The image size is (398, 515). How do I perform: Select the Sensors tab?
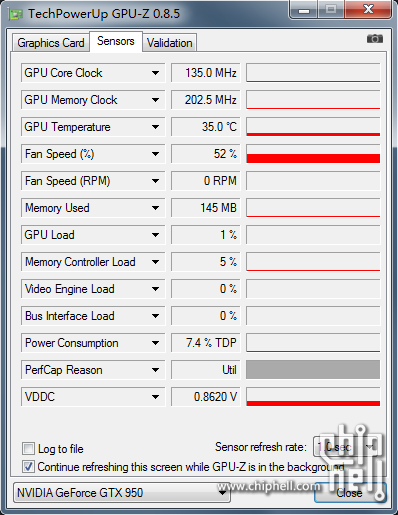[116, 41]
